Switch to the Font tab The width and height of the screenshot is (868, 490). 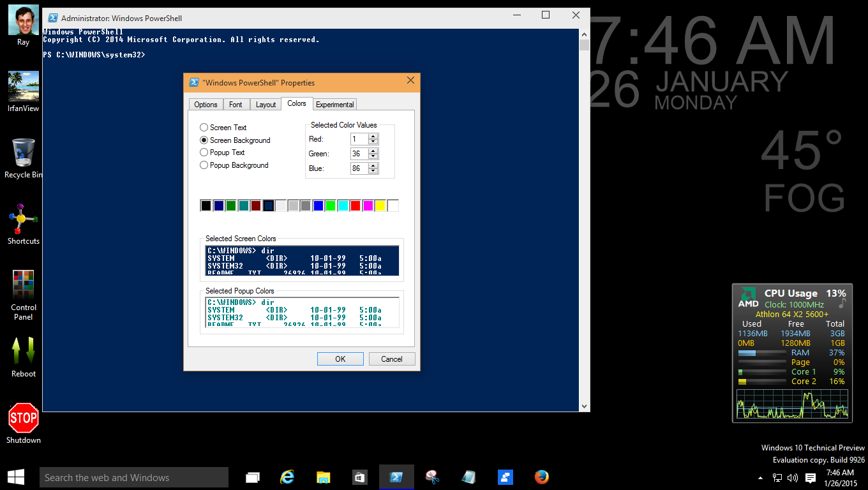pyautogui.click(x=236, y=105)
